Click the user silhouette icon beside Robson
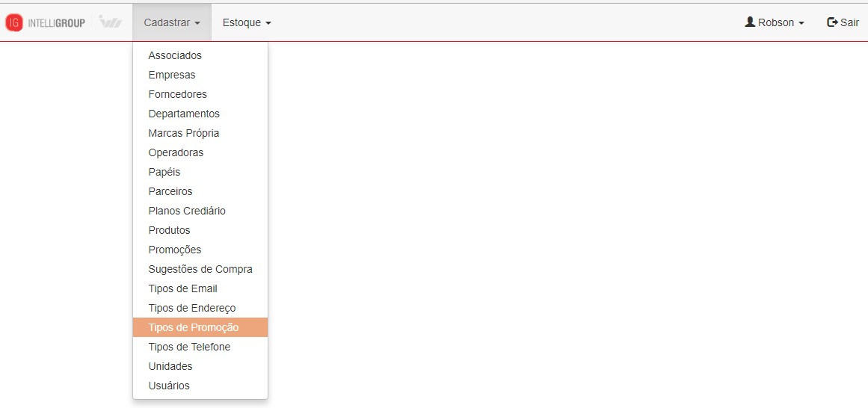The height and width of the screenshot is (408, 868). pyautogui.click(x=750, y=22)
